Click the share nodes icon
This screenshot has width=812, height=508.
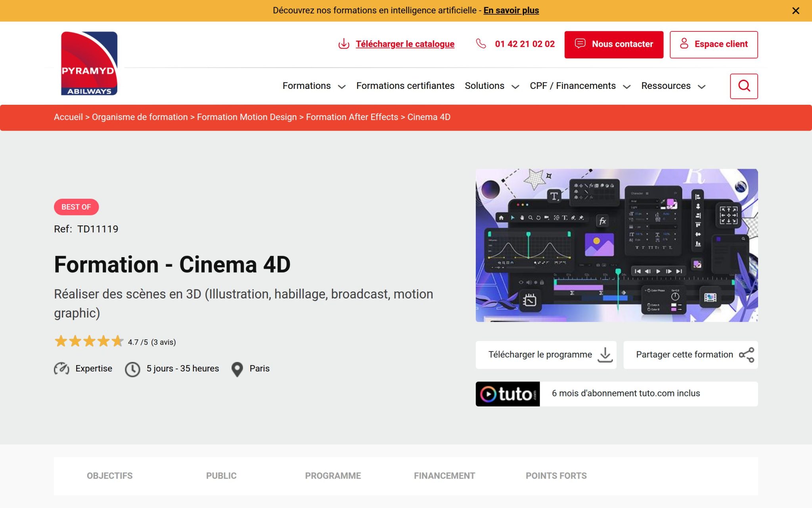click(747, 355)
